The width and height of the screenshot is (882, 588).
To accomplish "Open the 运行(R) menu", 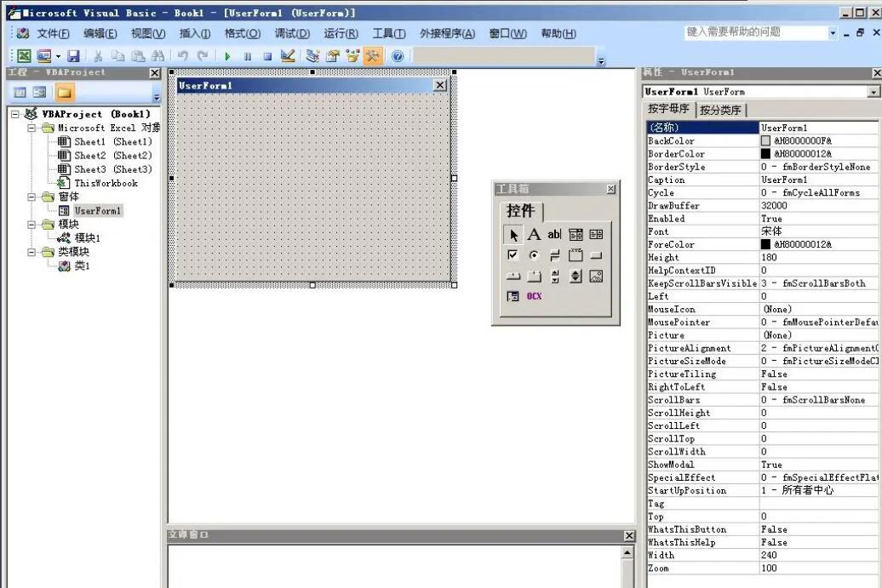I will [341, 34].
